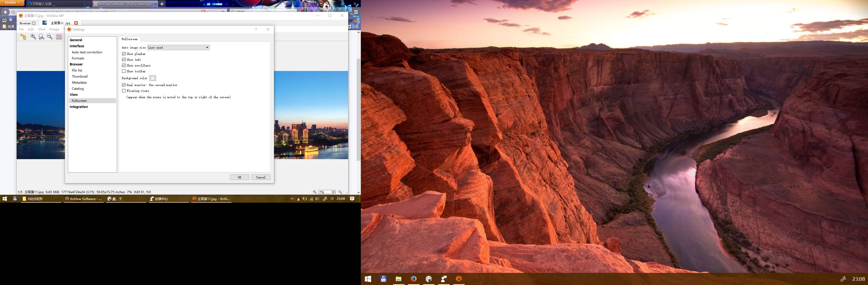
Task: Open the Auto image size dropdown
Action: pos(178,47)
